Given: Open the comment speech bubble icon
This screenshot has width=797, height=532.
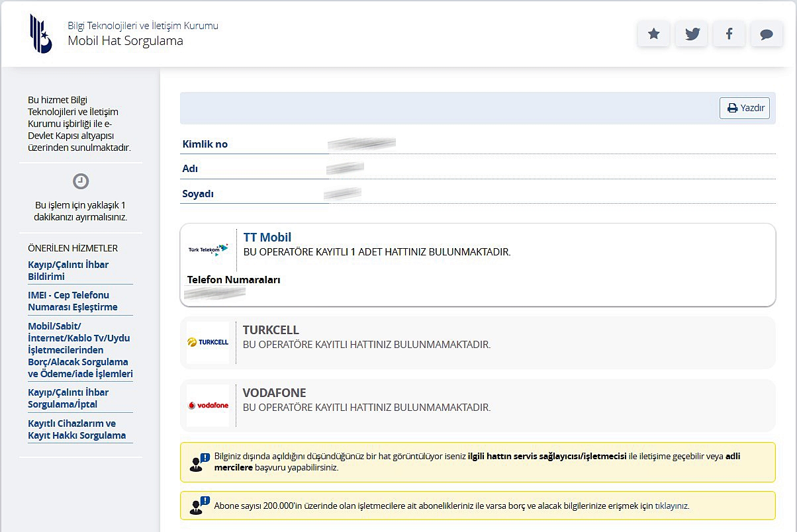Looking at the screenshot, I should 767,34.
